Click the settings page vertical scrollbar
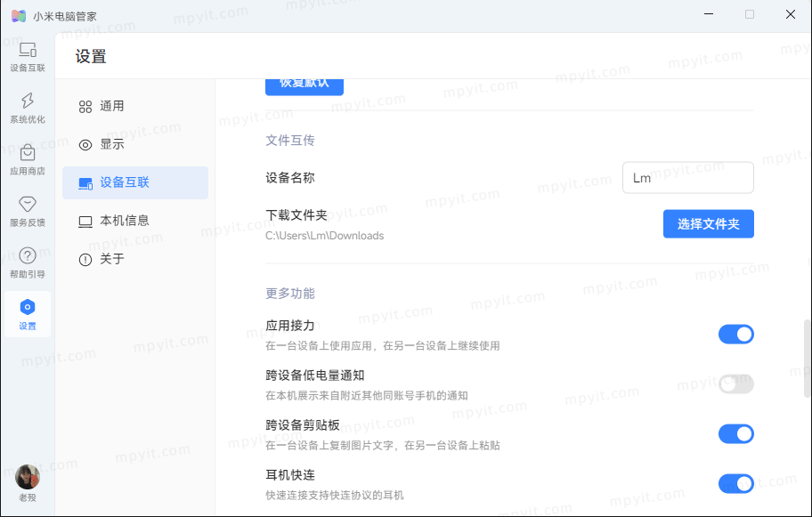The image size is (812, 517). click(807, 359)
